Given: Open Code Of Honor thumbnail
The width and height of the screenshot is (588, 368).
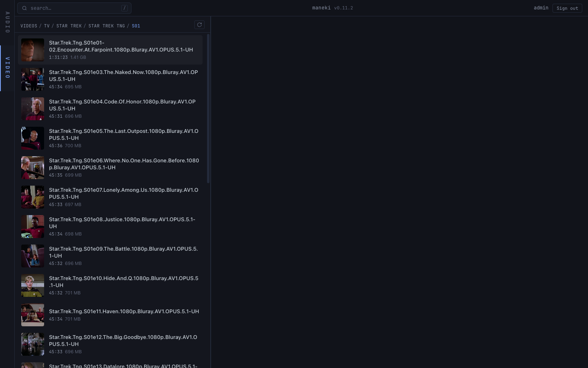Looking at the screenshot, I should pyautogui.click(x=33, y=109).
